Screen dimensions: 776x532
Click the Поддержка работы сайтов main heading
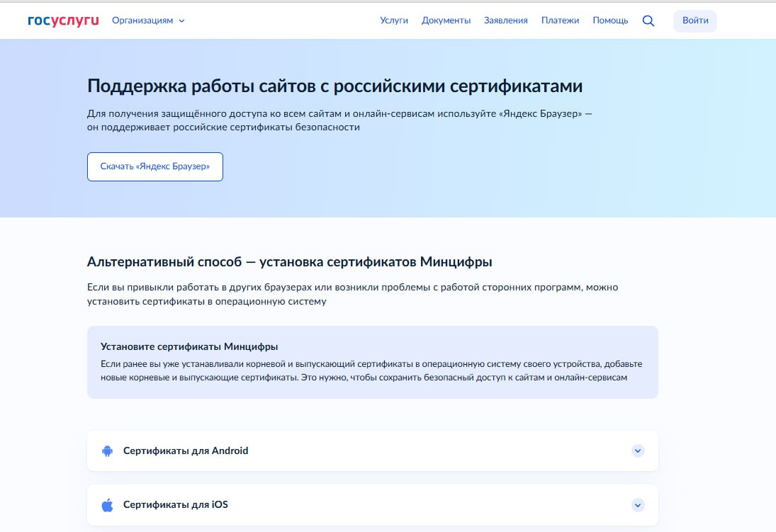tap(334, 86)
